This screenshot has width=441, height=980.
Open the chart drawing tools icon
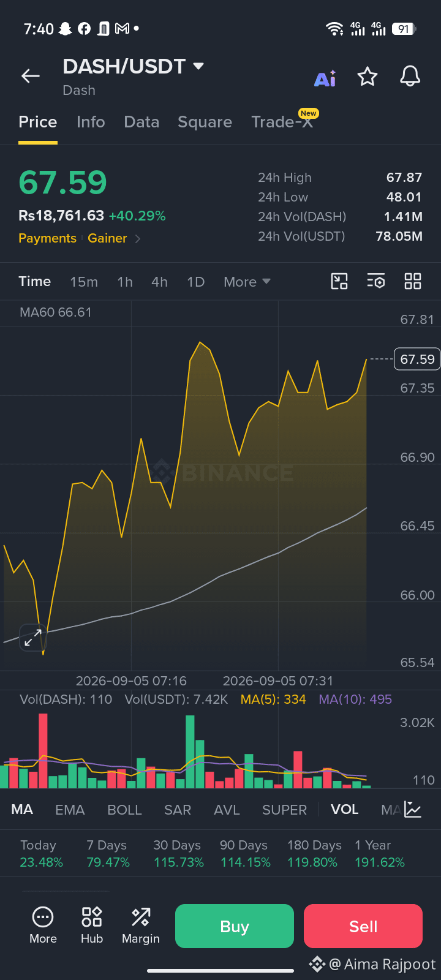339,281
